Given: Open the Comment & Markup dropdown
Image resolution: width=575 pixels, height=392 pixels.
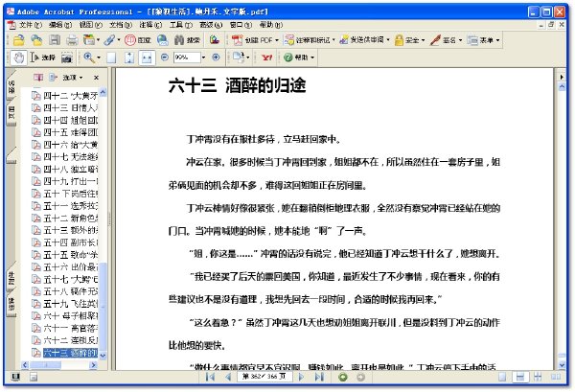Looking at the screenshot, I should tap(310, 39).
